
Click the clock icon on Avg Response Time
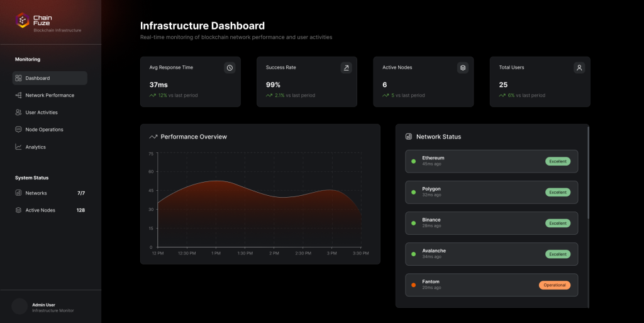(230, 67)
